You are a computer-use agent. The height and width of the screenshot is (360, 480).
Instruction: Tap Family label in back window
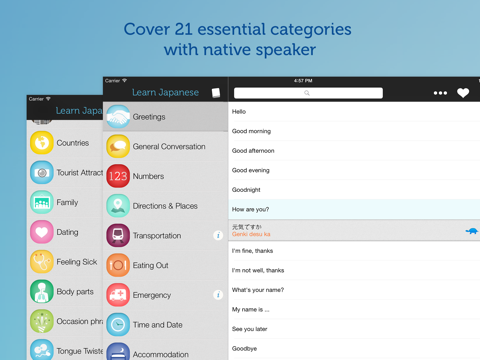67,202
